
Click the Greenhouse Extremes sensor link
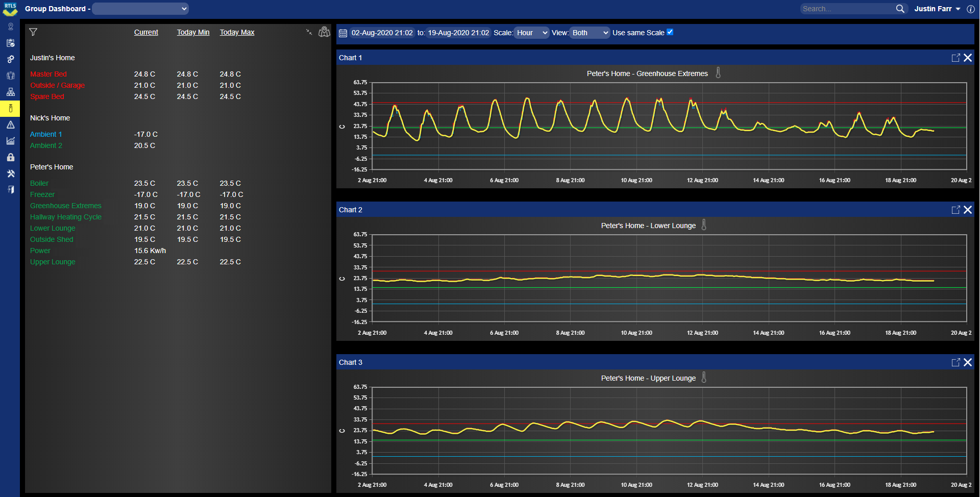[x=65, y=206]
